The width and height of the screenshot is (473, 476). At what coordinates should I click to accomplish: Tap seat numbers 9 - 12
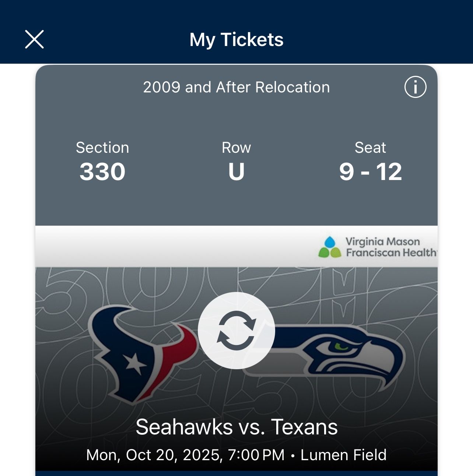pos(370,172)
